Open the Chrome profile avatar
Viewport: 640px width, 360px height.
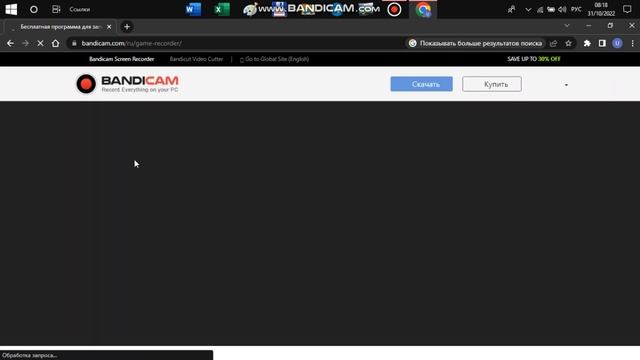[617, 43]
